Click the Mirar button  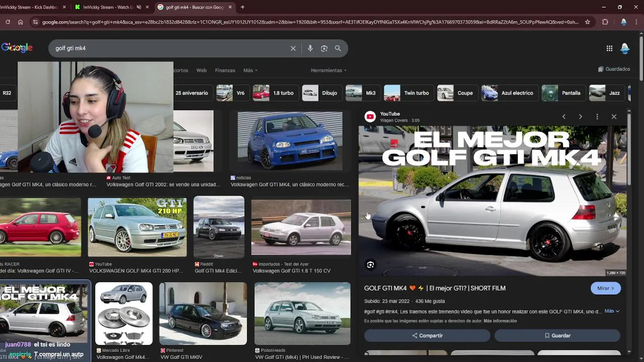(x=606, y=288)
